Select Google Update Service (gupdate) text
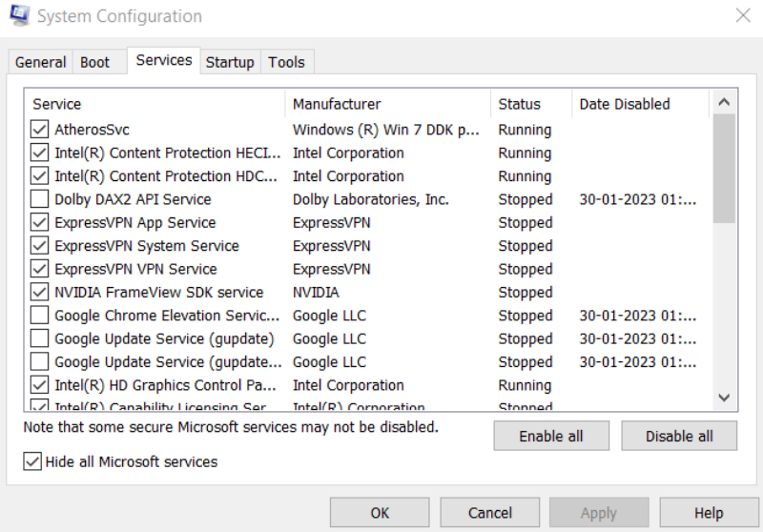 (164, 339)
